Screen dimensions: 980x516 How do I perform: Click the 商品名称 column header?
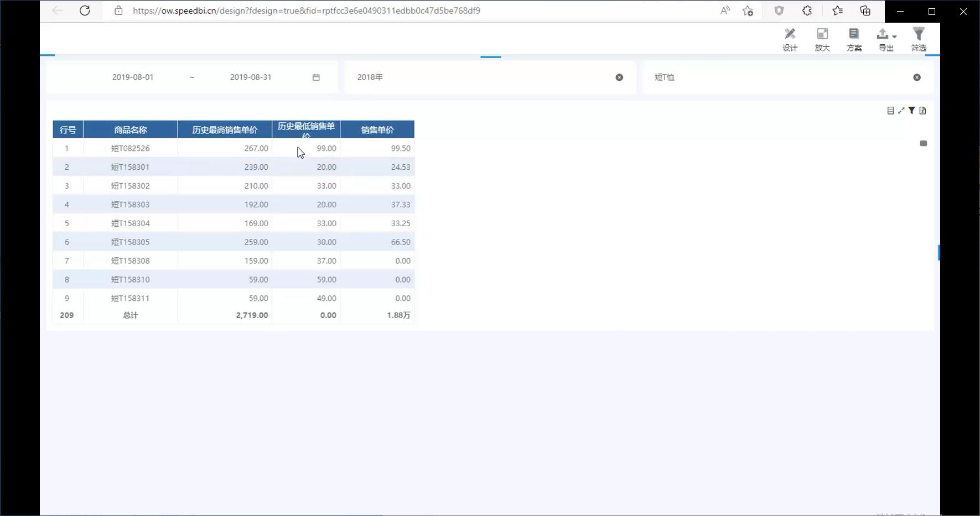click(x=131, y=130)
